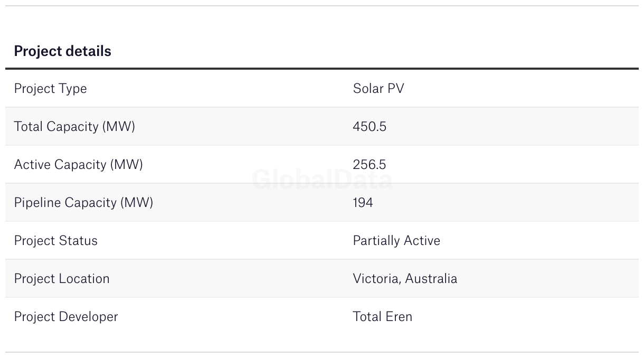Viewport: 644px width, 358px height.
Task: Select the "Project Developer" label
Action: [66, 317]
